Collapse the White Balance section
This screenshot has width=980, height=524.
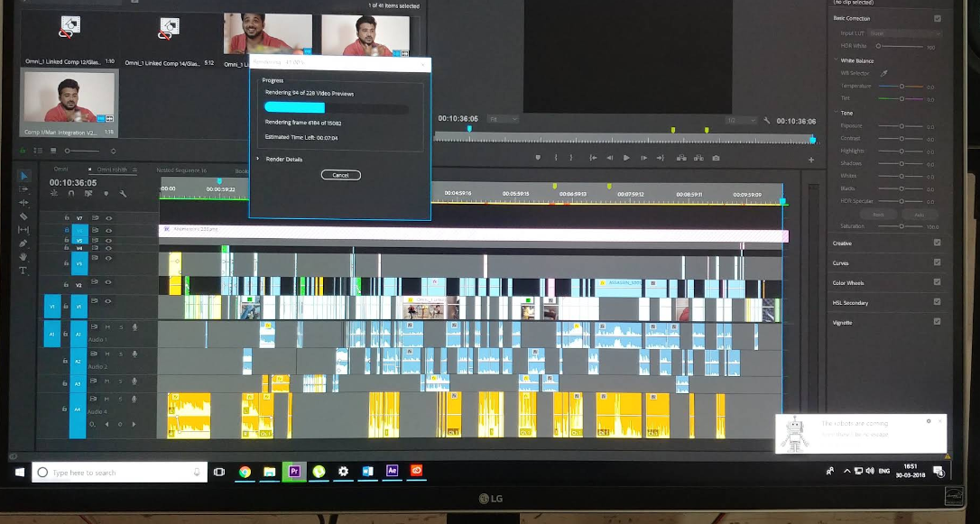[837, 60]
